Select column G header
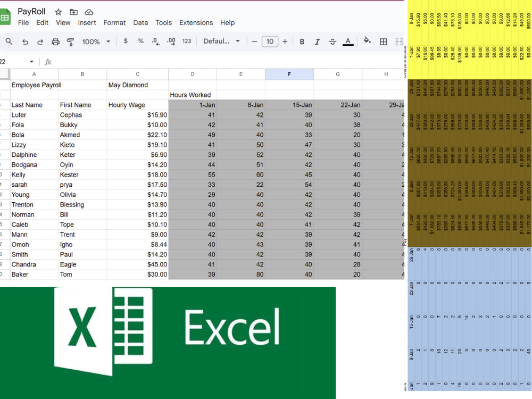 click(x=338, y=74)
